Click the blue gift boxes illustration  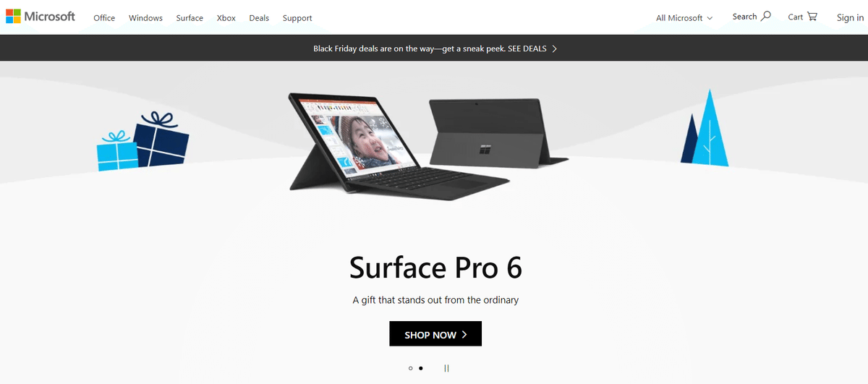143,141
